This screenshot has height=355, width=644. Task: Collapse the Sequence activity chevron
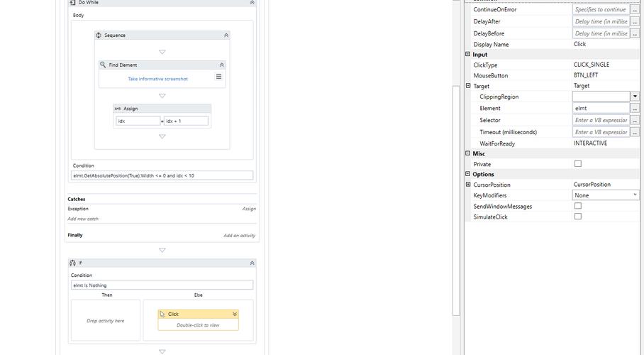(226, 35)
